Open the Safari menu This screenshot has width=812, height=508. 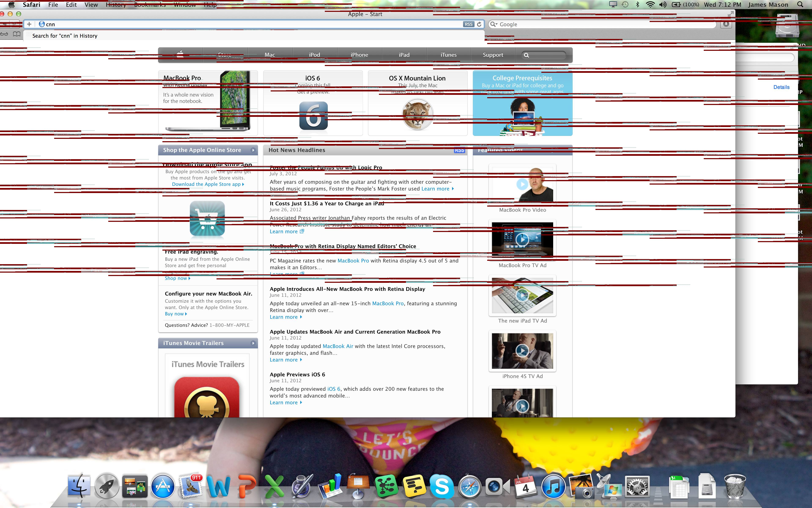pos(32,5)
